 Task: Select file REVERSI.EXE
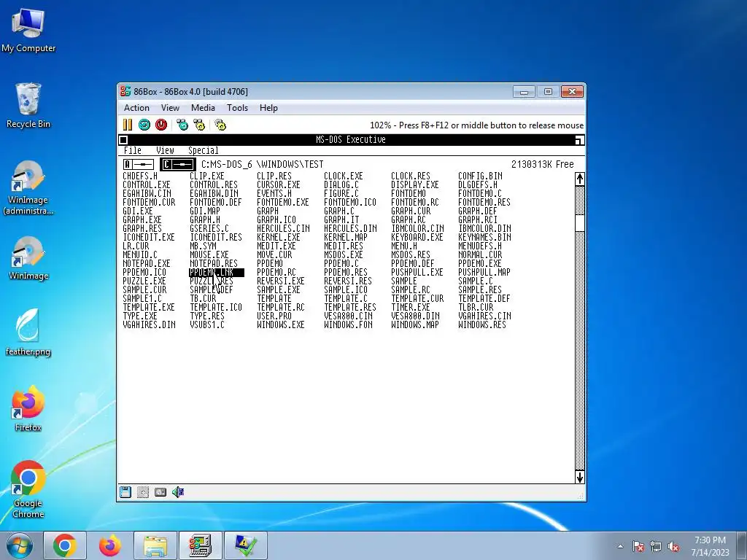click(x=281, y=281)
